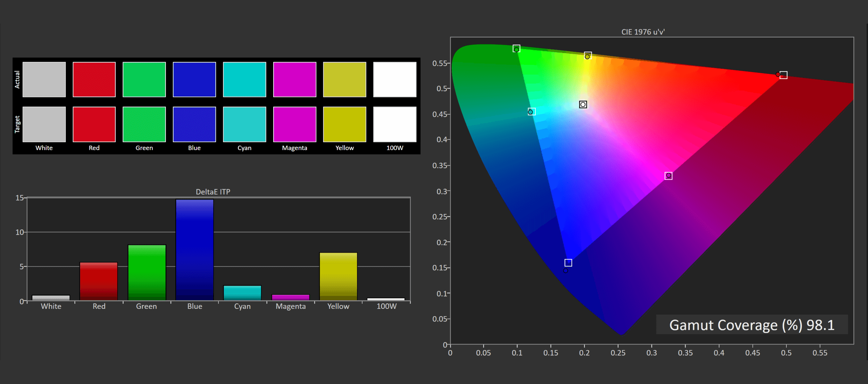Click the Actual Magenta swatch

coord(294,79)
